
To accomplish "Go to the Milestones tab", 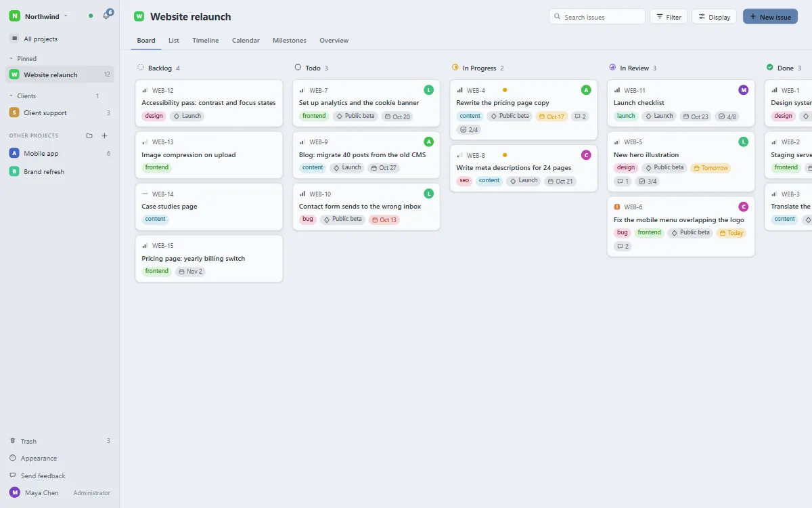I will click(290, 41).
